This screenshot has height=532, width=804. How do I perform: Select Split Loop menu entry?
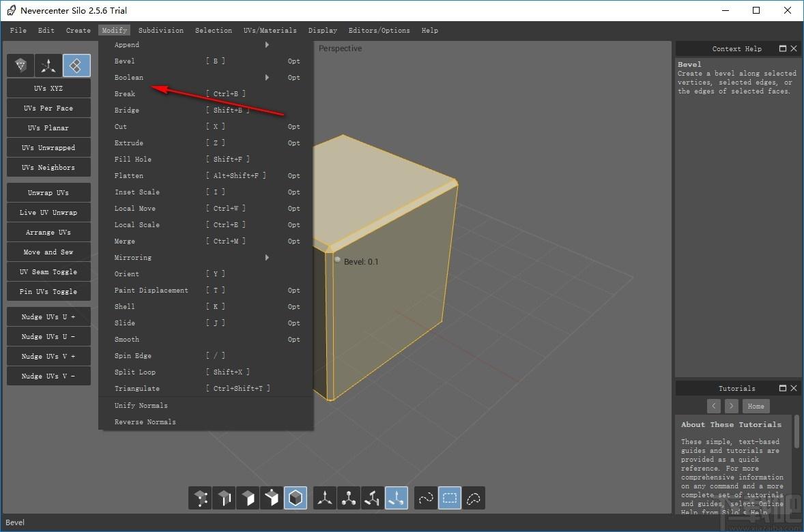pyautogui.click(x=205, y=372)
